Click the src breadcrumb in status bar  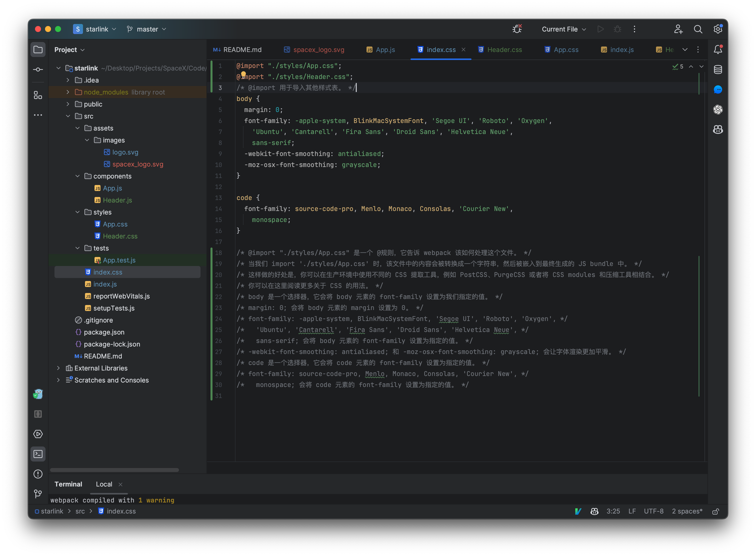pos(80,511)
